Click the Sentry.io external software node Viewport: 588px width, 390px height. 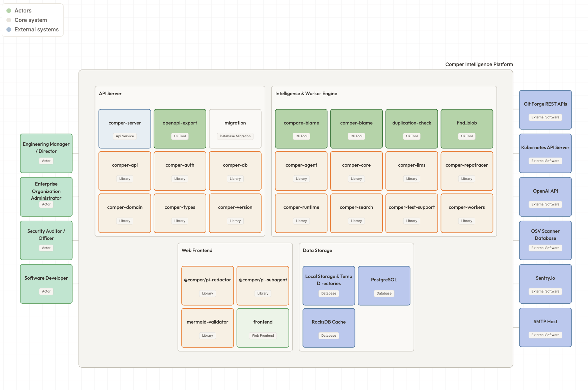[x=545, y=284]
